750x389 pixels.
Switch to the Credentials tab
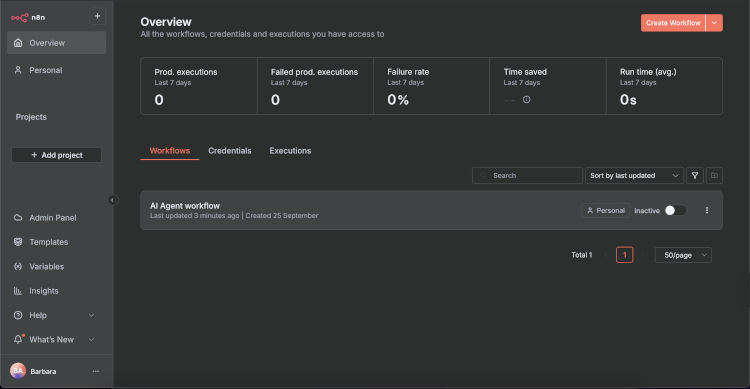[x=230, y=151]
